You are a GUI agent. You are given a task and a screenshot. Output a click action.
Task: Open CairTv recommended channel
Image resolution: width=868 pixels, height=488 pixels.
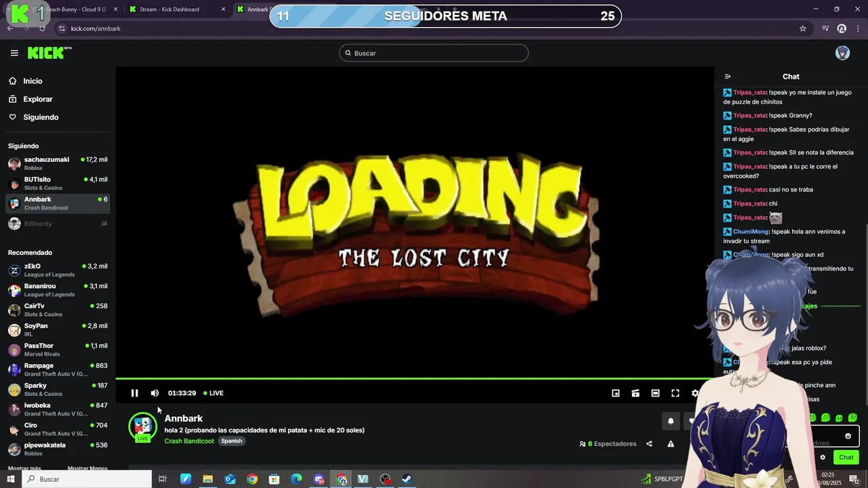click(x=58, y=310)
